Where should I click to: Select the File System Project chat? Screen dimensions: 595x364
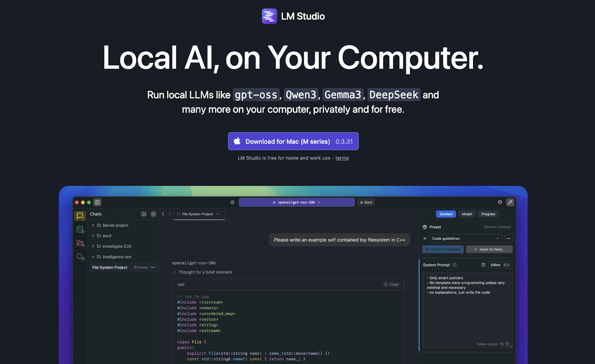124,267
